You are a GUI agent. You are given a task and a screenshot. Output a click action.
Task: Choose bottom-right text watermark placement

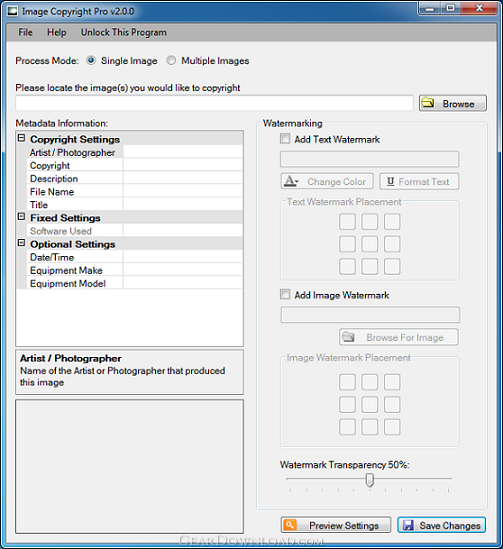(392, 267)
